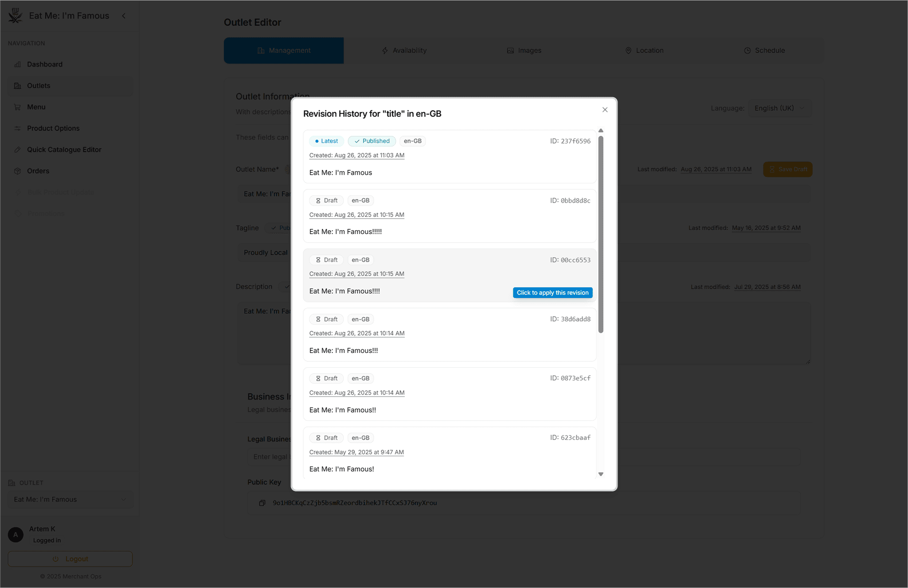Open the Language English (UK) dropdown
This screenshot has width=908, height=588.
tap(779, 108)
